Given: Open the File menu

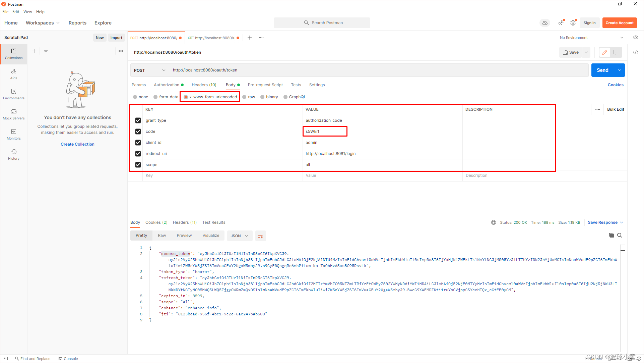Looking at the screenshot, I should coord(5,12).
